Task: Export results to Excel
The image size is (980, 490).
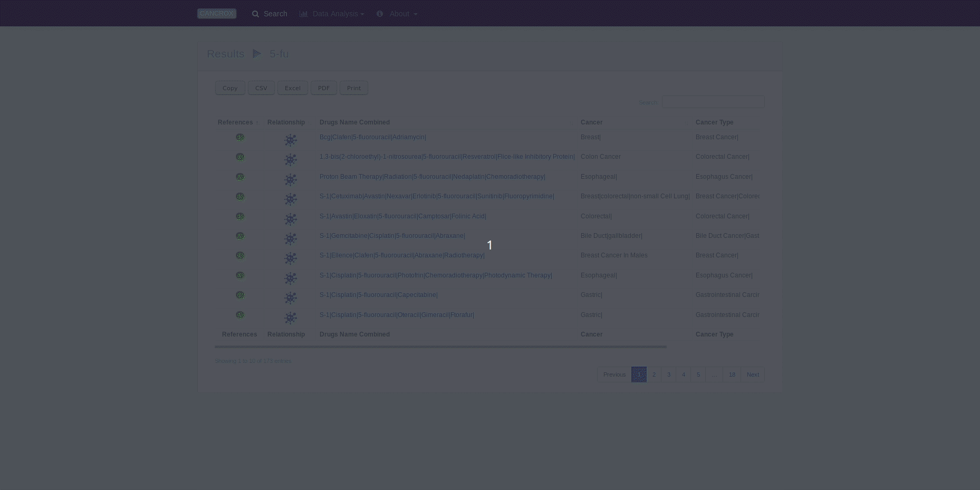Action: (x=293, y=88)
